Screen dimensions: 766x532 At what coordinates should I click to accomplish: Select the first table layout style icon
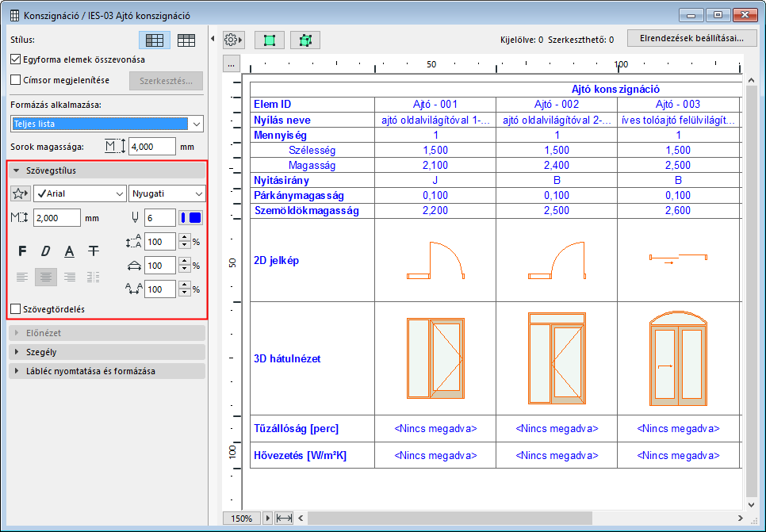(155, 40)
